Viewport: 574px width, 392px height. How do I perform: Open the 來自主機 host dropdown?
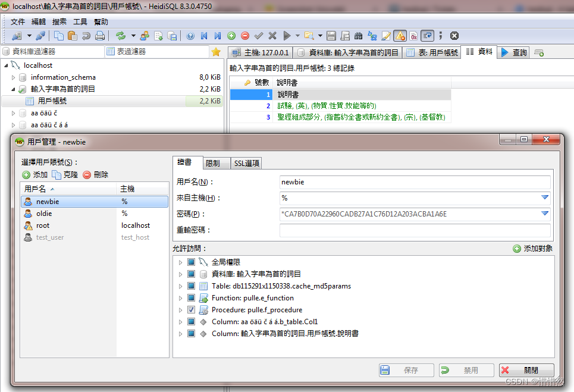pyautogui.click(x=545, y=197)
